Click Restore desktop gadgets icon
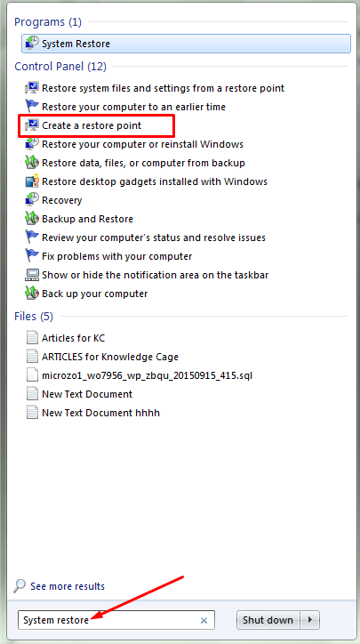Image resolution: width=360 pixels, height=644 pixels. (x=32, y=181)
